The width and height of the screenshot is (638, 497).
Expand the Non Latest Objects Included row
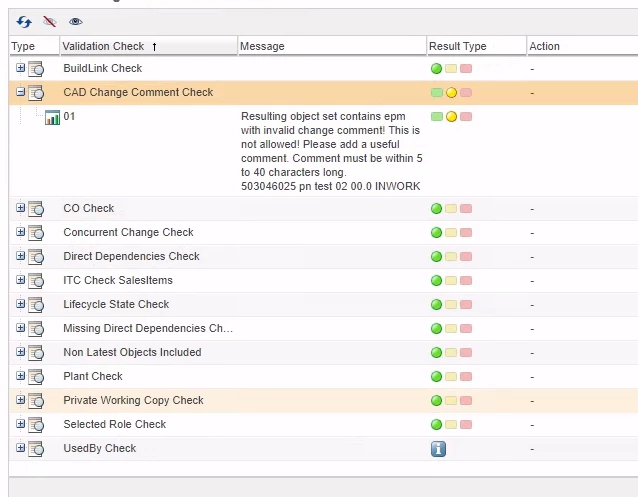[20, 352]
